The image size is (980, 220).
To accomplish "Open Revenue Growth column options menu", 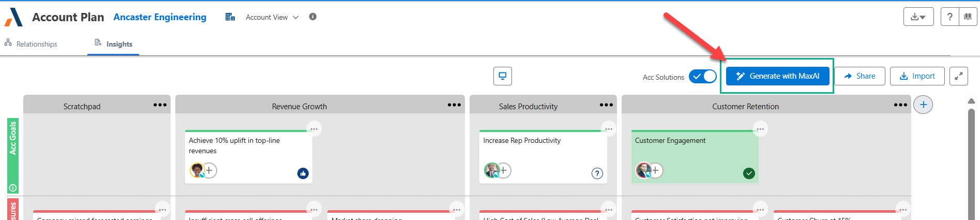I will pyautogui.click(x=454, y=105).
